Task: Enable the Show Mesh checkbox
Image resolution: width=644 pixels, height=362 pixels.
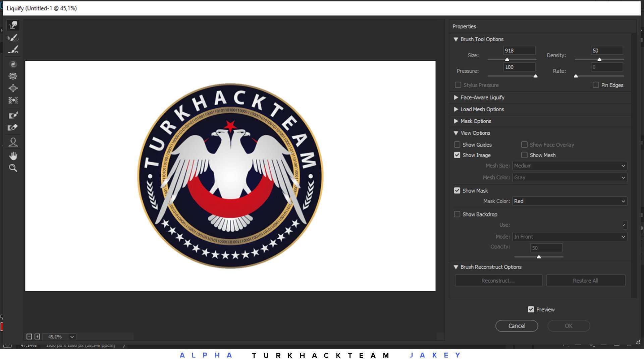Action: tap(524, 155)
